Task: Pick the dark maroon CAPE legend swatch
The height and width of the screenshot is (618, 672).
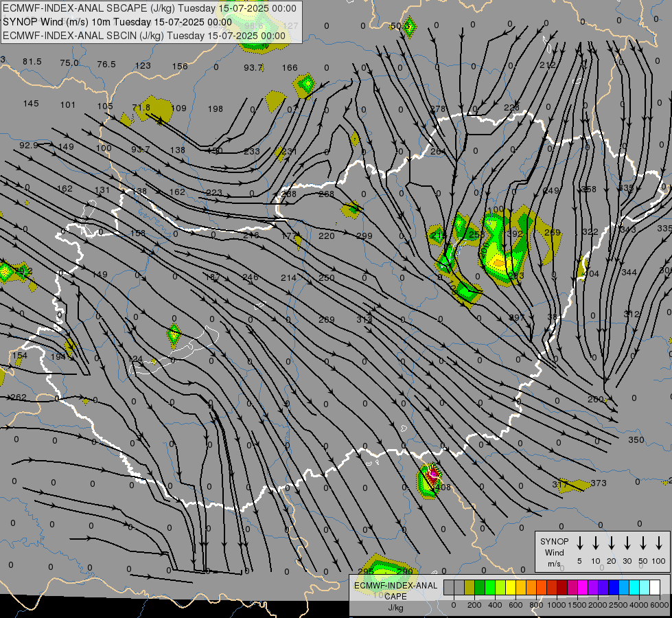Action: coord(562,587)
